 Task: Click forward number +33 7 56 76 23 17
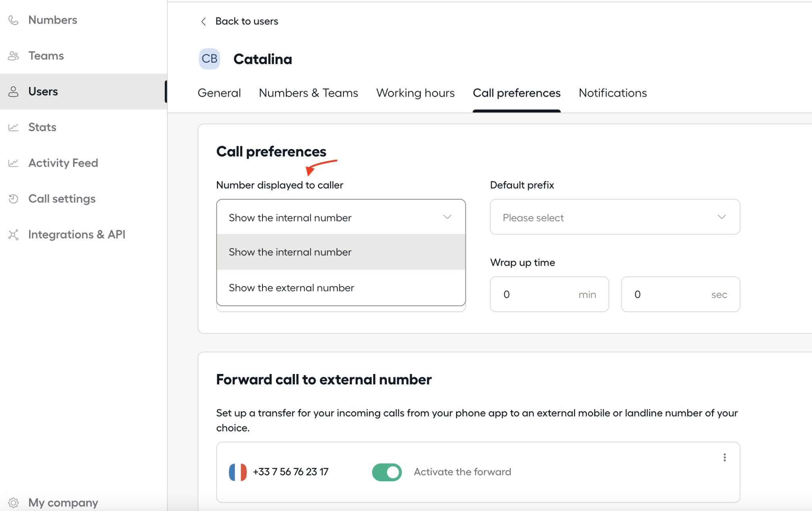click(291, 472)
